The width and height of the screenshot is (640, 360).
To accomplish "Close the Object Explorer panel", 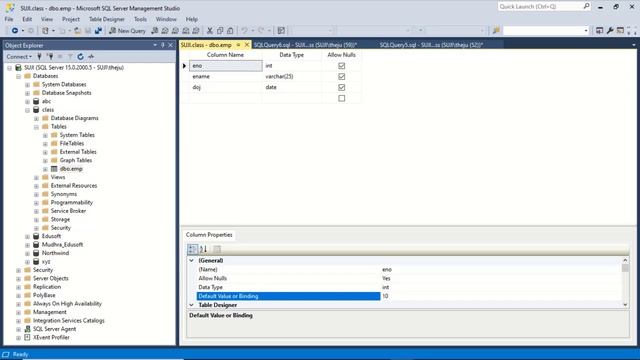I will point(171,45).
